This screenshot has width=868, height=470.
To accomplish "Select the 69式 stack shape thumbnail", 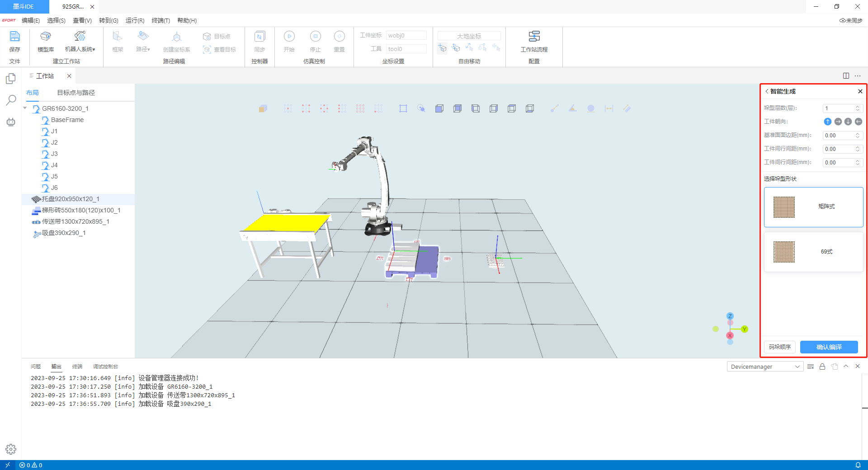I will click(784, 252).
